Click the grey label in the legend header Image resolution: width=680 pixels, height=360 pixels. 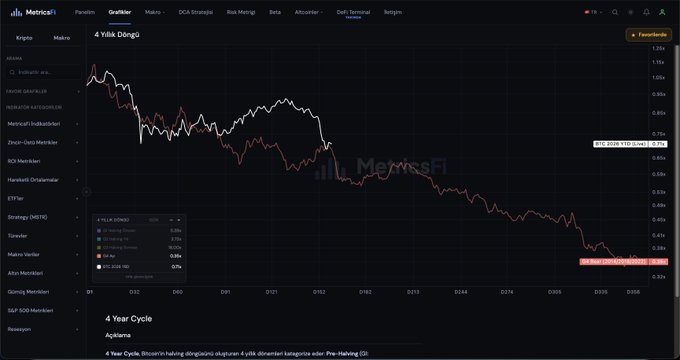coord(154,220)
